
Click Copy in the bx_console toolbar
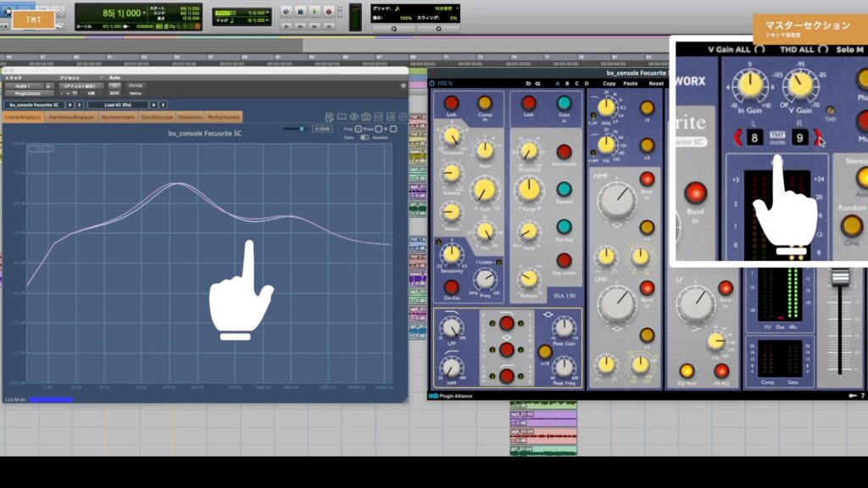pos(609,84)
